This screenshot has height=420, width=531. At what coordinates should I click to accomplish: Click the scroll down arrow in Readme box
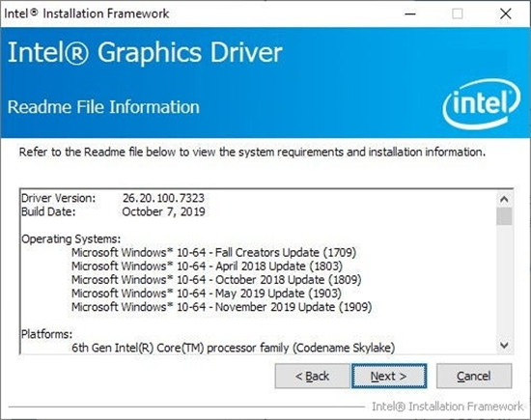pyautogui.click(x=504, y=346)
